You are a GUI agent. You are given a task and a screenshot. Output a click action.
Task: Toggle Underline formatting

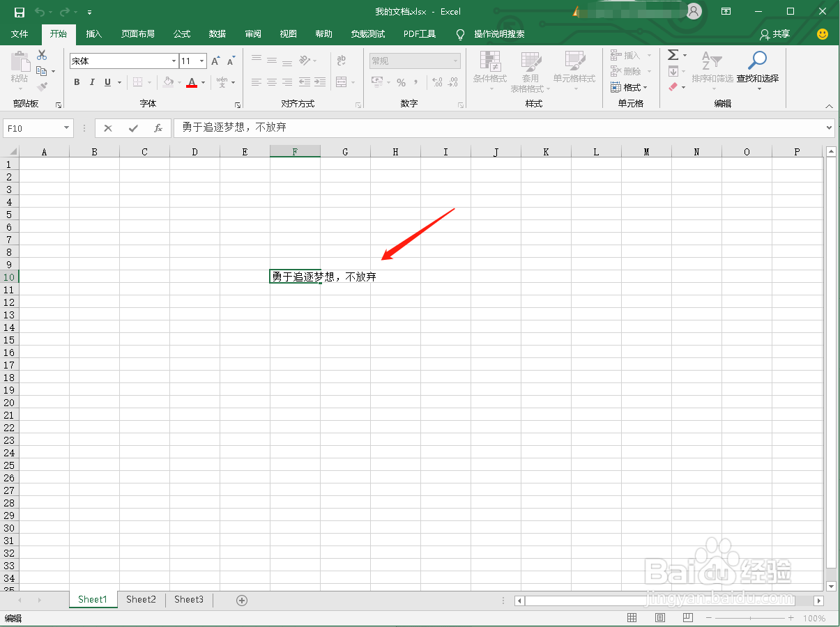click(x=107, y=82)
